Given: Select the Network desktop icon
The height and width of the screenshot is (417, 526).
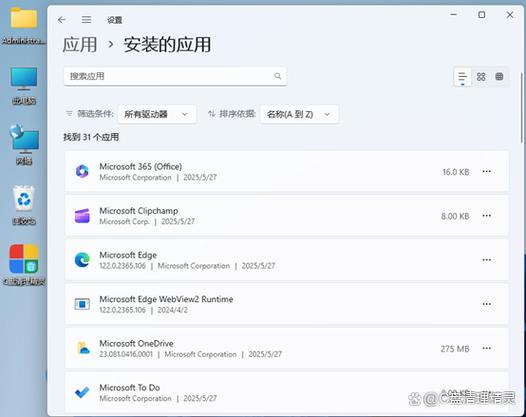Looking at the screenshot, I should click(x=23, y=145).
